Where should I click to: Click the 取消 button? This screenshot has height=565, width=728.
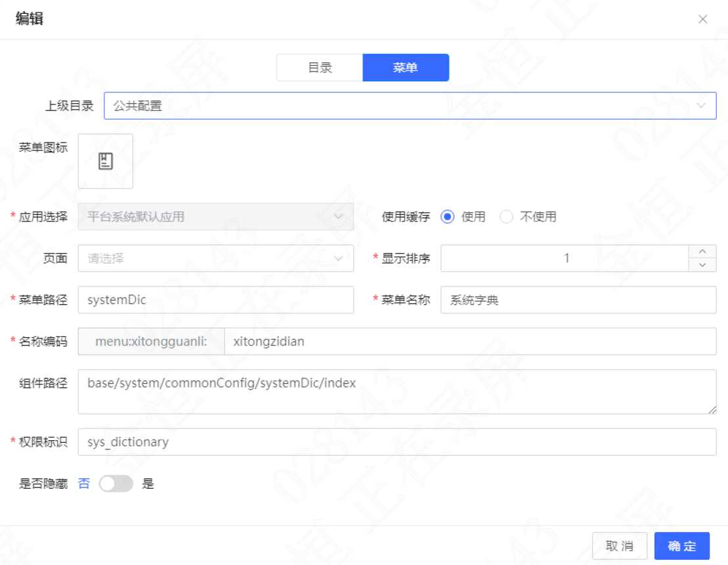619,546
